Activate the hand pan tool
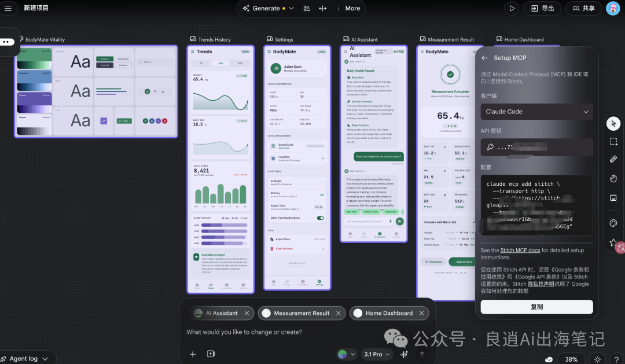Screen dimensions: 625x364 click(x=613, y=179)
